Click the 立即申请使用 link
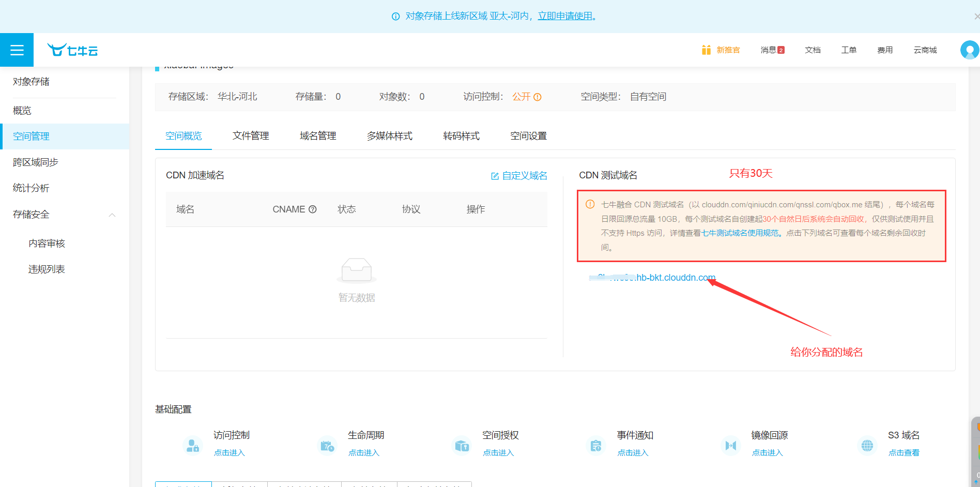The width and height of the screenshot is (980, 487). [565, 16]
